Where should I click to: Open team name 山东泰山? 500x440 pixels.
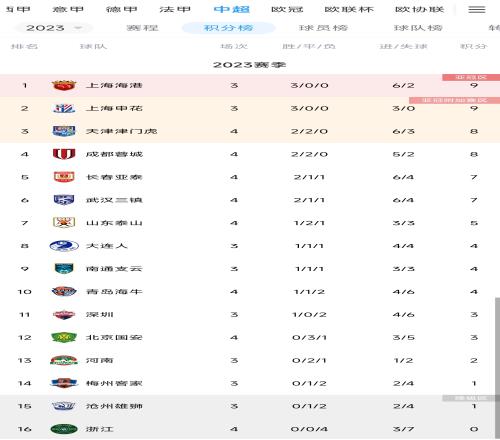tap(114, 223)
